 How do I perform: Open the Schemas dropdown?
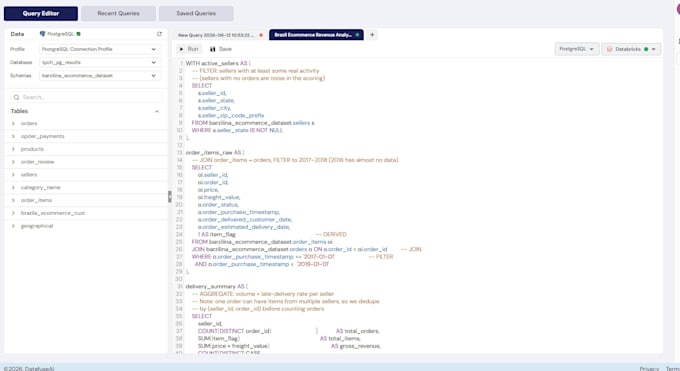100,76
